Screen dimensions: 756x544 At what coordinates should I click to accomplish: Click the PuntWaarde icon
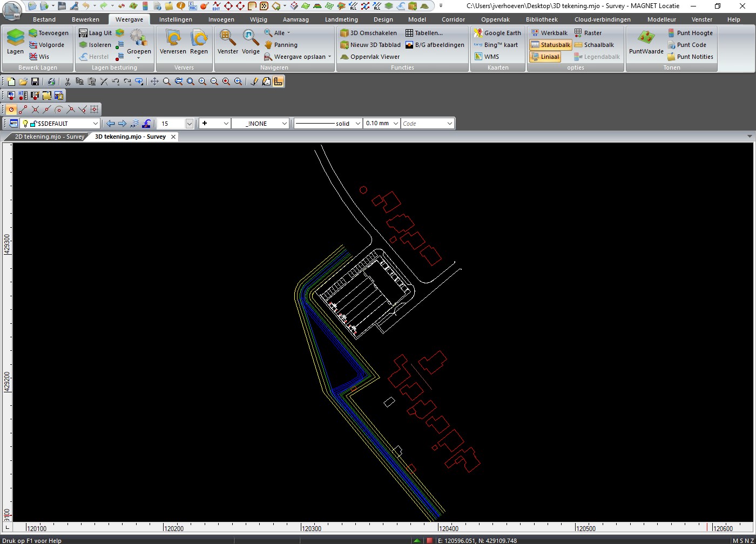[x=646, y=42]
